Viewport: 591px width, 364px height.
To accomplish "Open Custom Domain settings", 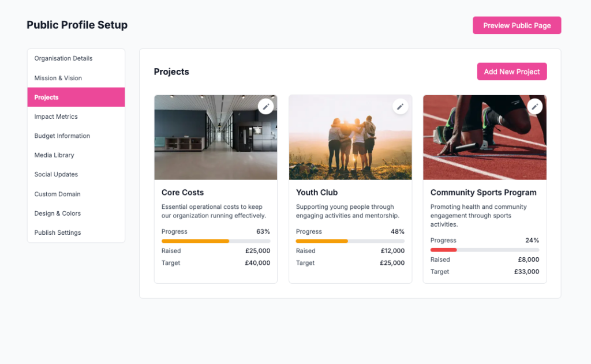I will point(58,194).
